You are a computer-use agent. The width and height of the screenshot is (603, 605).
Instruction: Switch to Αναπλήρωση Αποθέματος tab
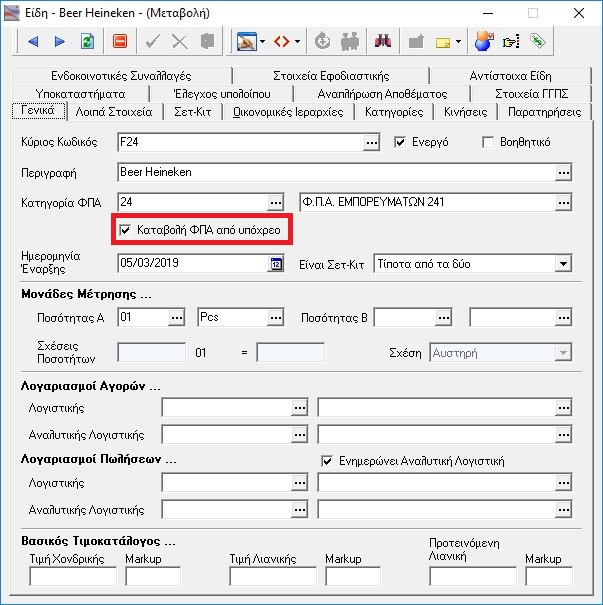(382, 94)
